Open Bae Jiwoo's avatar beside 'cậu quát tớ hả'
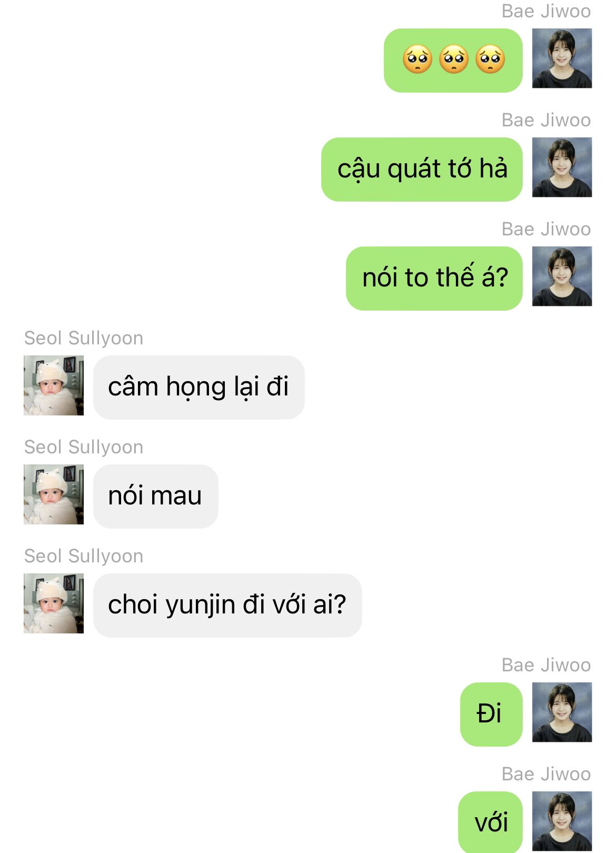 tap(562, 167)
